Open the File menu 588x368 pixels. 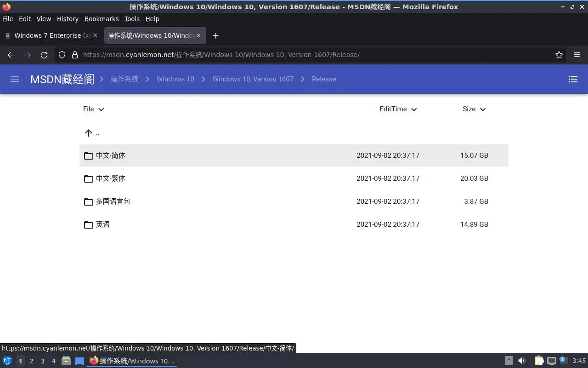click(x=8, y=19)
